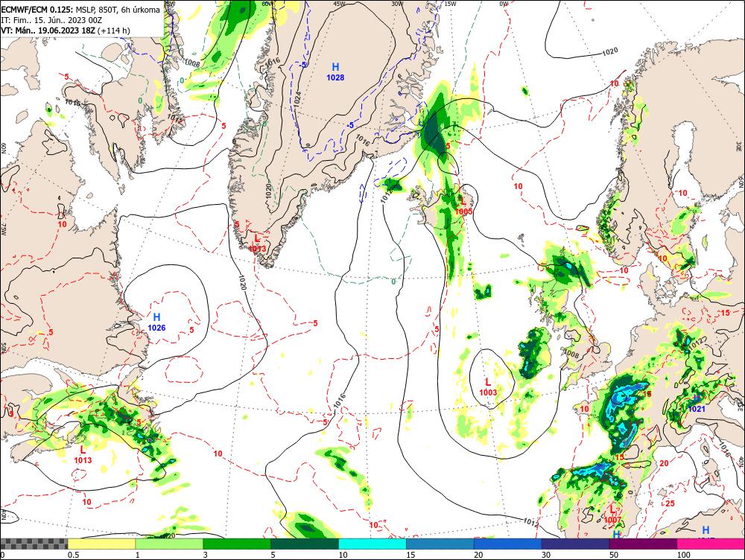Image resolution: width=745 pixels, height=560 pixels.
Task: Click the legend tick label 50
Action: [614, 555]
